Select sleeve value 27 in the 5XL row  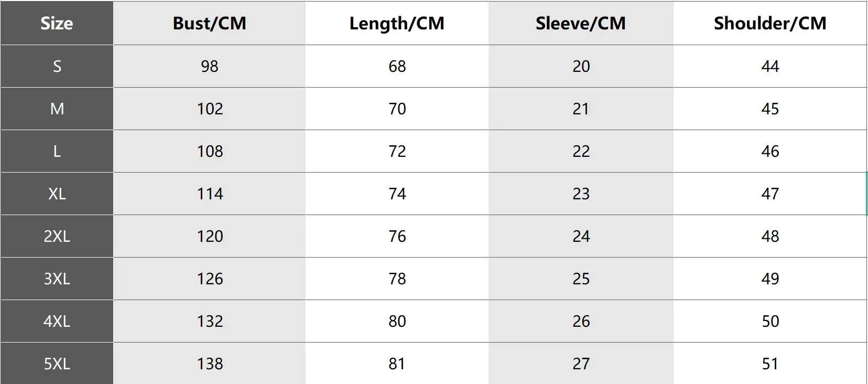[581, 364]
